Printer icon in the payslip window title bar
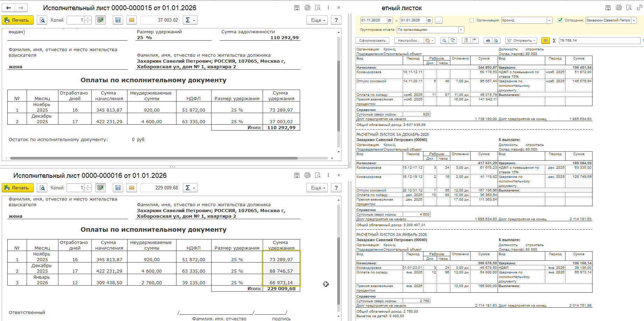 point(619,8)
